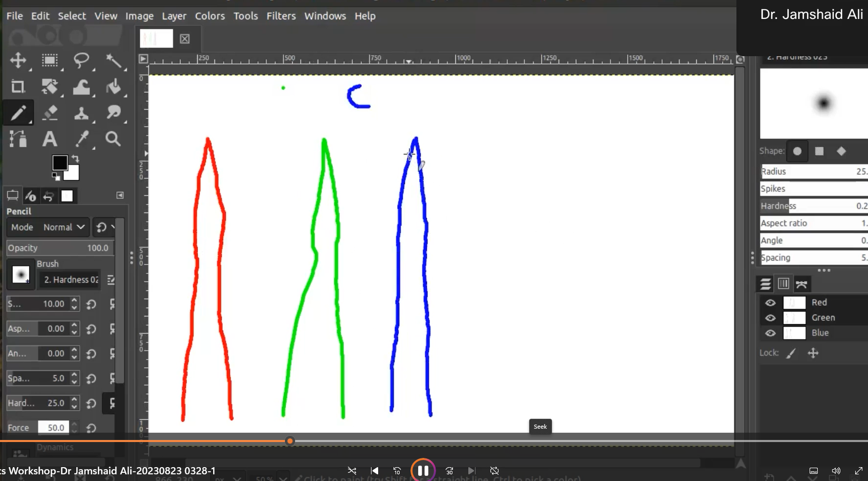Select the Green layer row
This screenshot has height=481, width=868.
814,318
